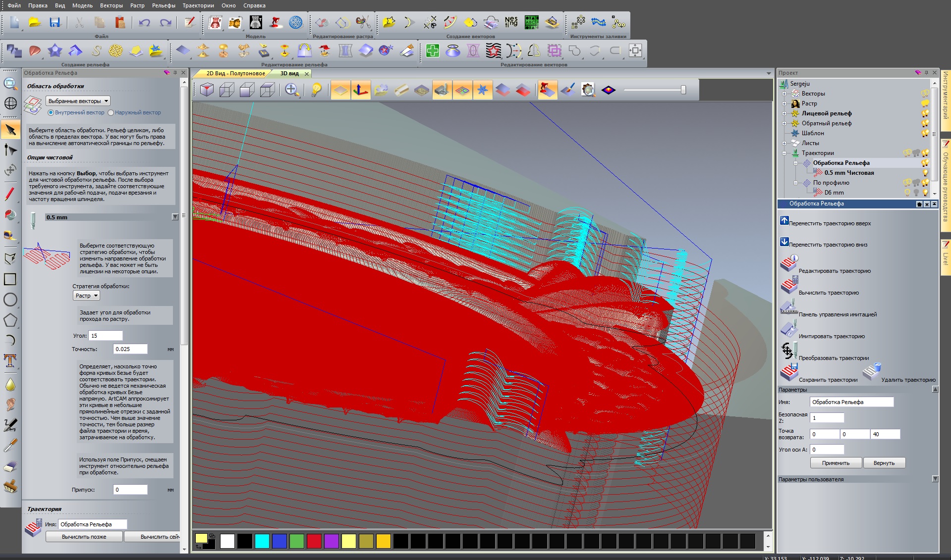951x560 pixels.
Task: Expand the Параметры пользователя section
Action: (x=935, y=479)
